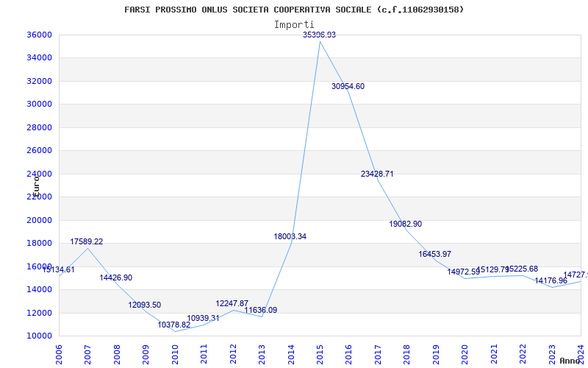Image resolution: width=588 pixels, height=368 pixels.
Task: Click the y-axis tick 24000
Action: [39, 174]
